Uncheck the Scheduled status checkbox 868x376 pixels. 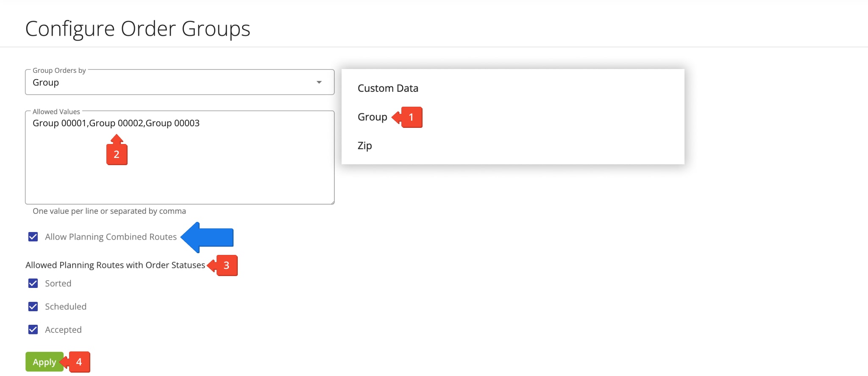[33, 307]
